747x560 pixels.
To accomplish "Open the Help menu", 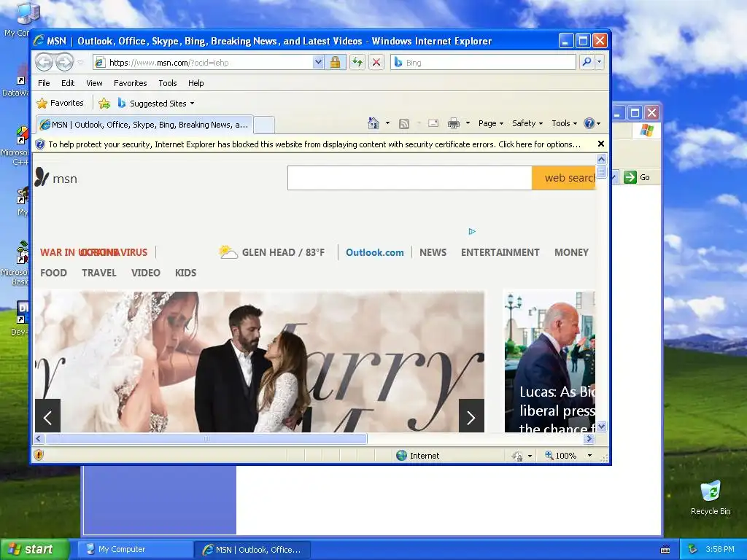I will point(196,83).
